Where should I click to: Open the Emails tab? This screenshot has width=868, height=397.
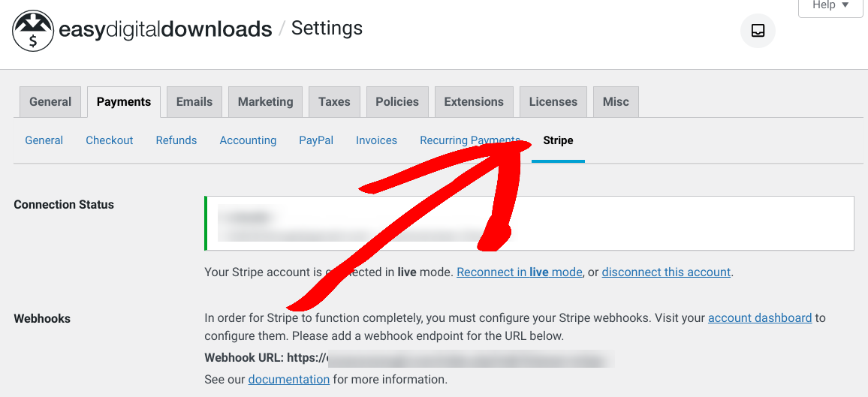click(x=194, y=102)
